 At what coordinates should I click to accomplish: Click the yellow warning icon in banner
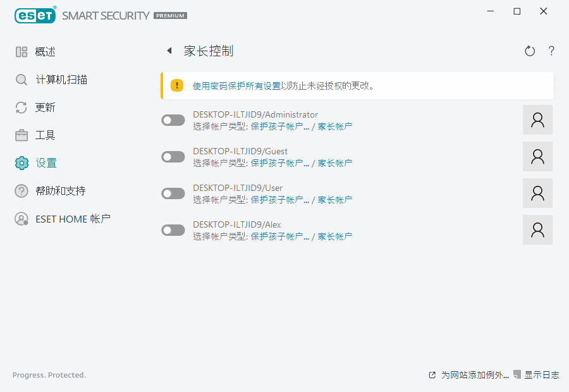click(177, 85)
